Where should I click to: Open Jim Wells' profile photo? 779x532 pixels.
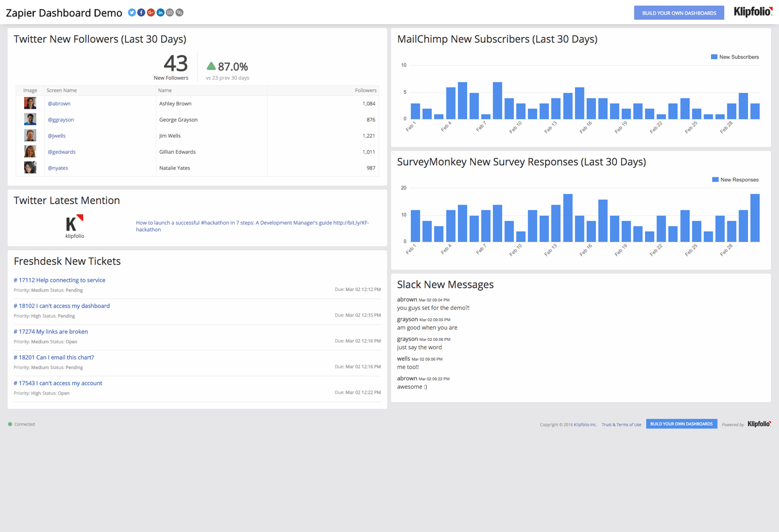tap(30, 135)
